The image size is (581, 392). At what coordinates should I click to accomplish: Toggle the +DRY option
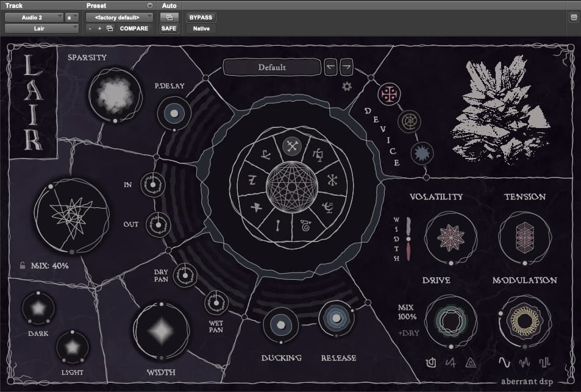[408, 333]
